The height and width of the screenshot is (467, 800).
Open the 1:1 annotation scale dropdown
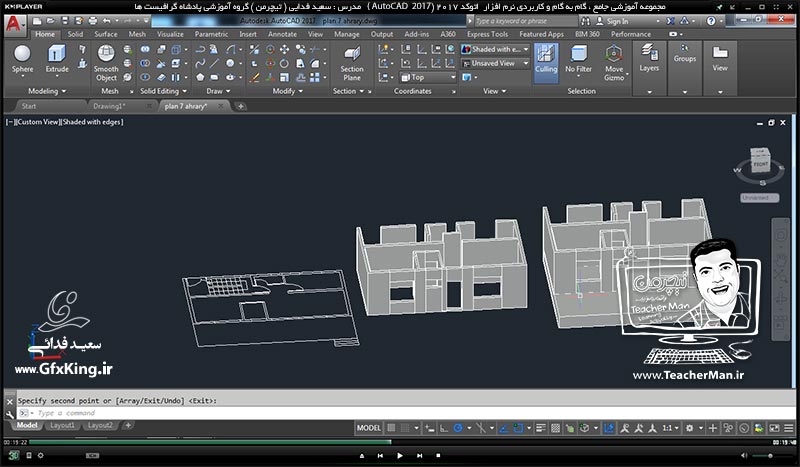671,428
